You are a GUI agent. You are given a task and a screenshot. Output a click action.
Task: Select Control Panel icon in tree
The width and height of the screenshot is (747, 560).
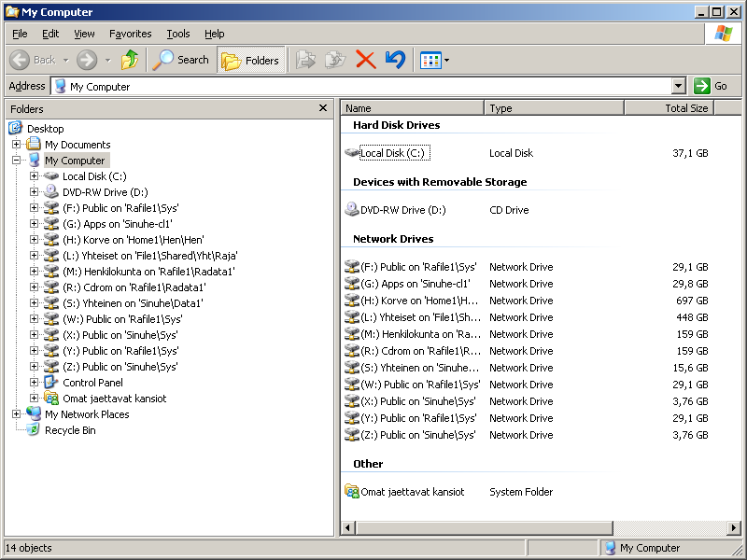(x=51, y=382)
